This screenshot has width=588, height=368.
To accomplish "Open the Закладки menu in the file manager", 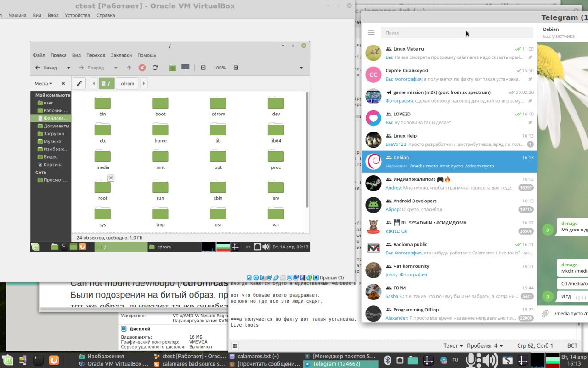I will point(121,55).
